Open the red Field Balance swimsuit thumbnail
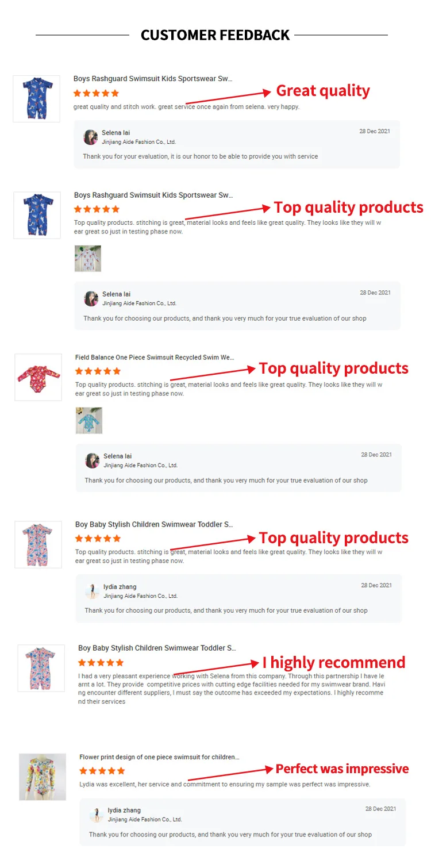Image resolution: width=431 pixels, height=868 pixels. click(x=38, y=377)
